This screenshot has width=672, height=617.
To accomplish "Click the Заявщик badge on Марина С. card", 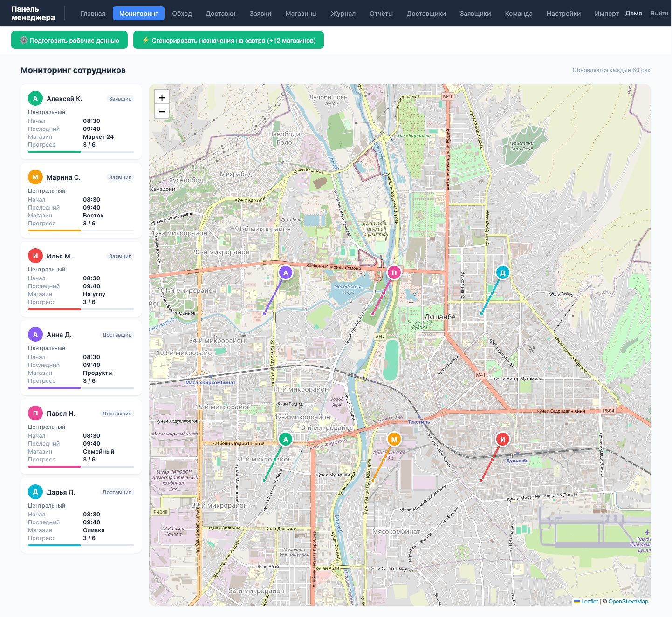I will [x=120, y=177].
